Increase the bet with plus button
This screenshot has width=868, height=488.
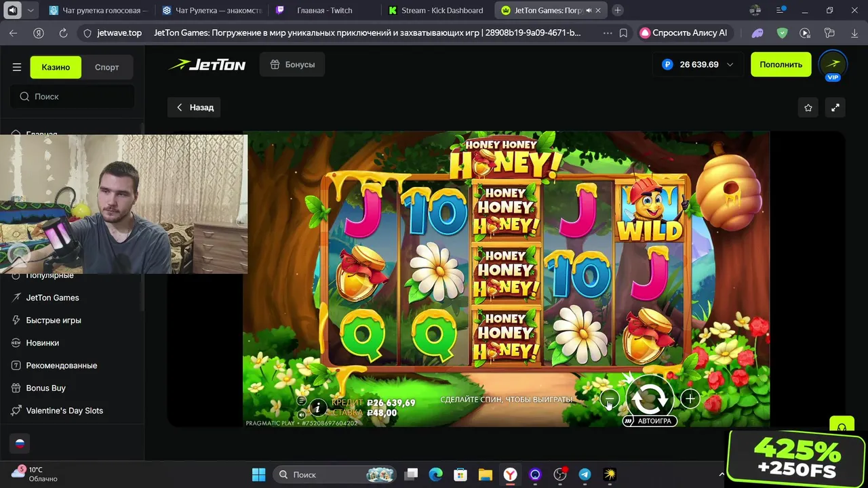[690, 399]
